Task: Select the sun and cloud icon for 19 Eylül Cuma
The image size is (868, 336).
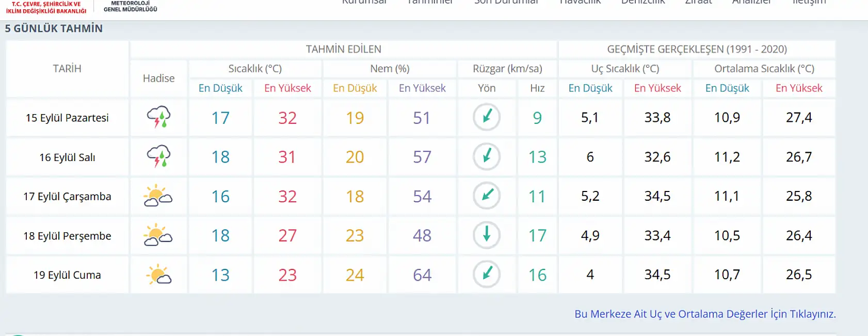Action: click(x=158, y=275)
